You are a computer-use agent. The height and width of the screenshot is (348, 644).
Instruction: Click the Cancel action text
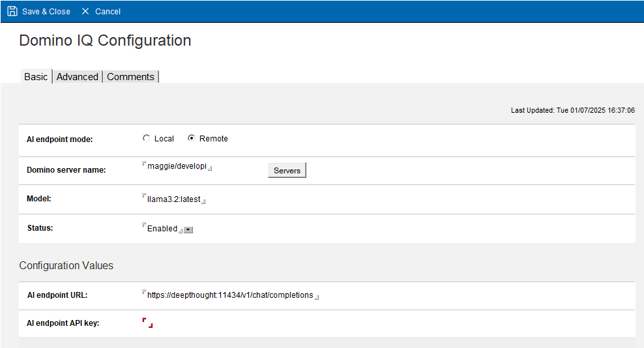(x=108, y=11)
